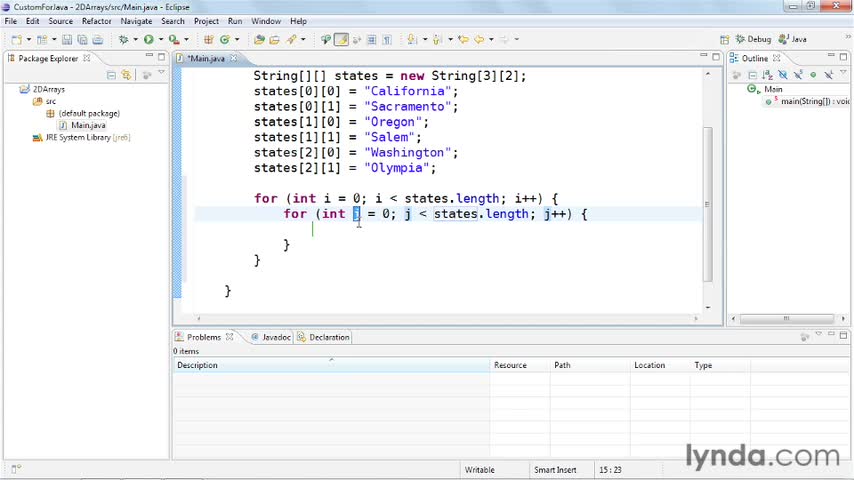This screenshot has width=854, height=480.
Task: Switch to the Java perspective
Action: coord(793,40)
